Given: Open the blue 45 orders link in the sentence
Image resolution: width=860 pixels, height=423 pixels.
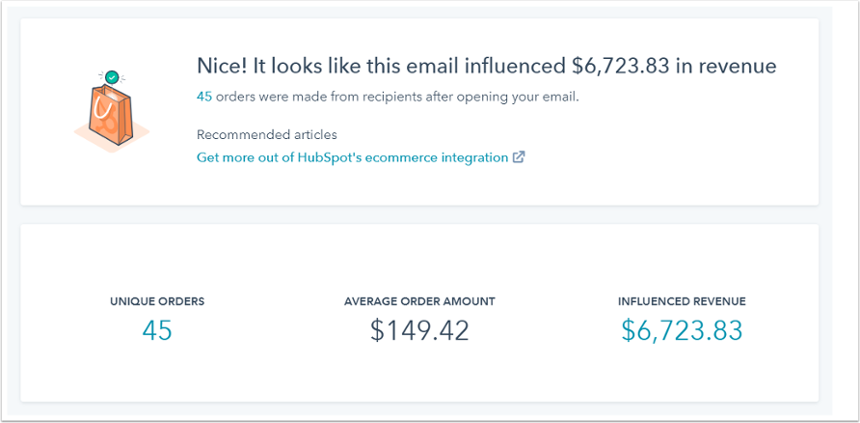Looking at the screenshot, I should pos(204,97).
